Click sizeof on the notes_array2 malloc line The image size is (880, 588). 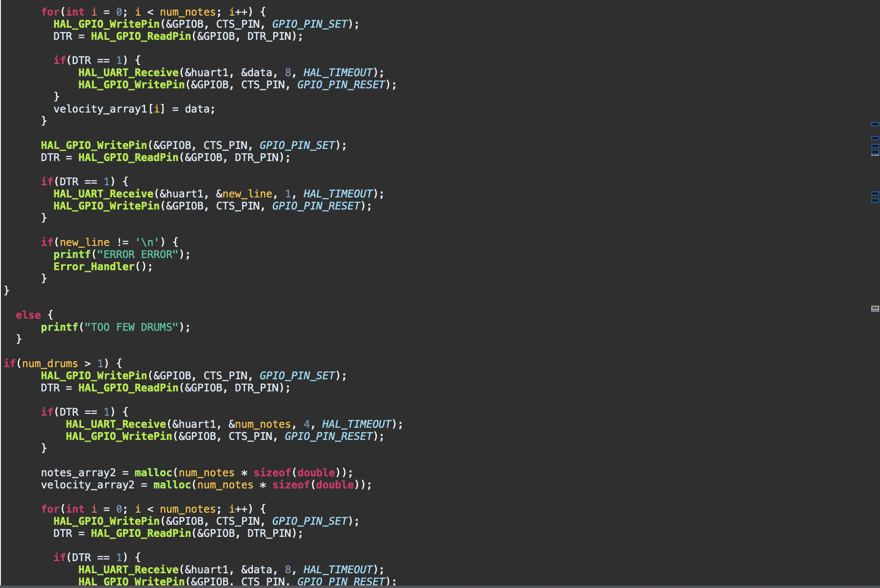pyautogui.click(x=272, y=472)
